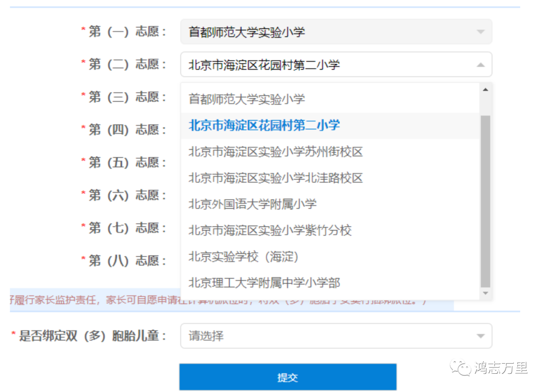This screenshot has width=546, height=392.
Task: Click the 第(二)志愿 label
Action: point(127,64)
